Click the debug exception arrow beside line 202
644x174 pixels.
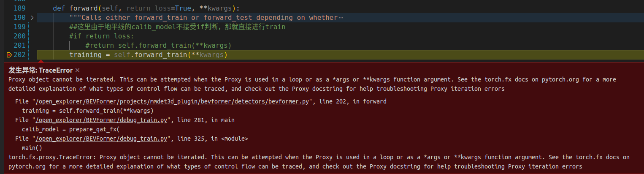[x=9, y=55]
